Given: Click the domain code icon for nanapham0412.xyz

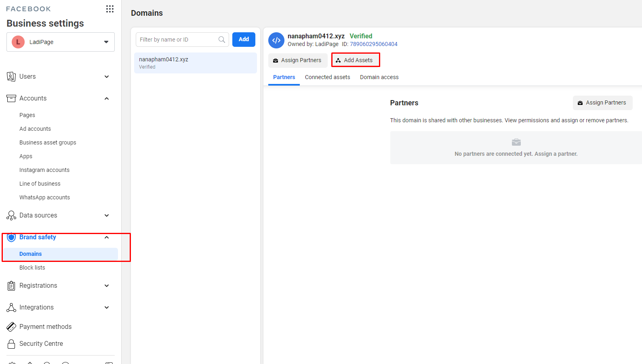Looking at the screenshot, I should pyautogui.click(x=276, y=40).
